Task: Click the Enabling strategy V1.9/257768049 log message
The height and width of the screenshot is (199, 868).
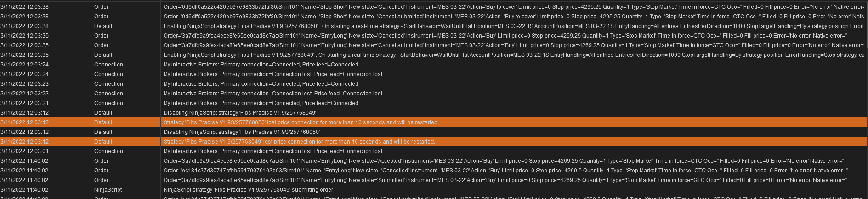Action: [x=322, y=55]
